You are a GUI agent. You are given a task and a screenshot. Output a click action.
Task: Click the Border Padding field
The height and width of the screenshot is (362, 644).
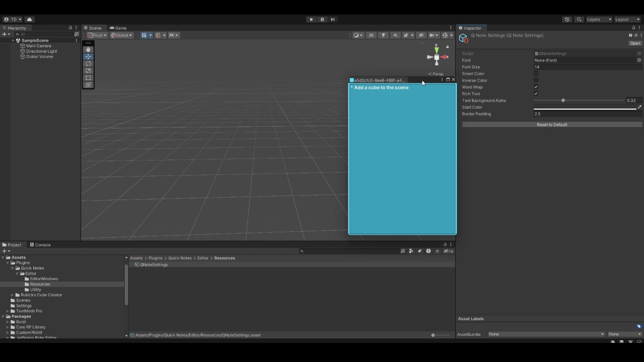coord(588,114)
